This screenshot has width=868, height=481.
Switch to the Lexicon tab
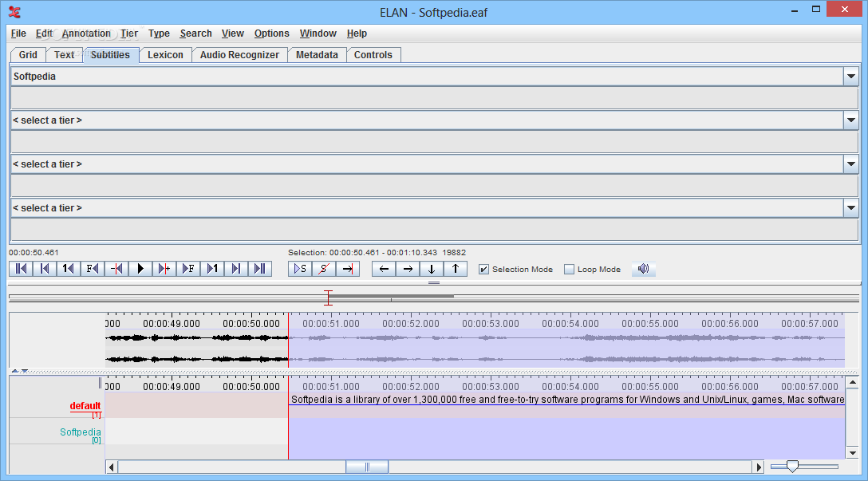click(165, 55)
